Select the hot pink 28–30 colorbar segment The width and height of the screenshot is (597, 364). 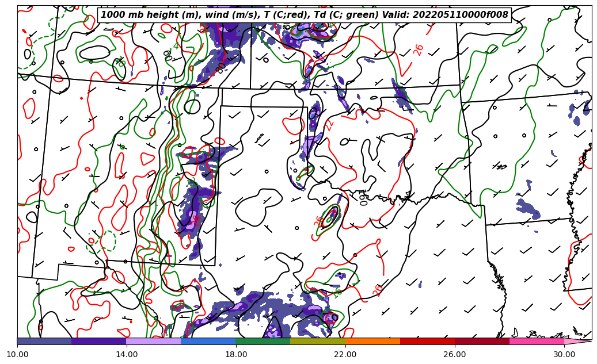pyautogui.click(x=537, y=341)
